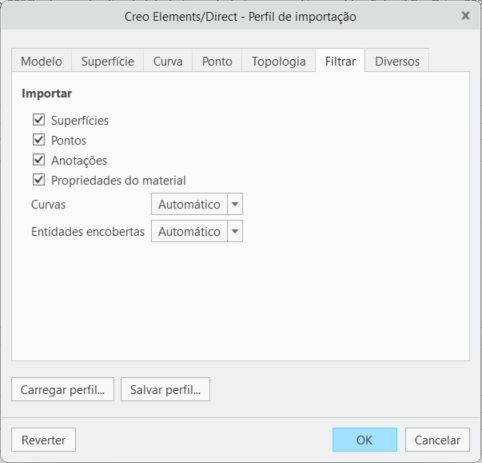Open the Topologia tab
The width and height of the screenshot is (482, 463).
point(279,61)
